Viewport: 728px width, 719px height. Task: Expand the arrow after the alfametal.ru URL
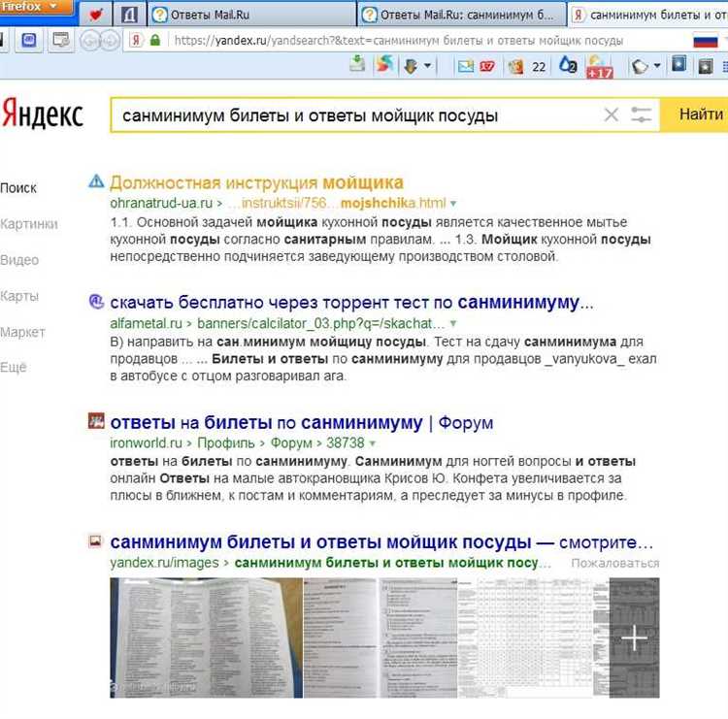[x=453, y=323]
